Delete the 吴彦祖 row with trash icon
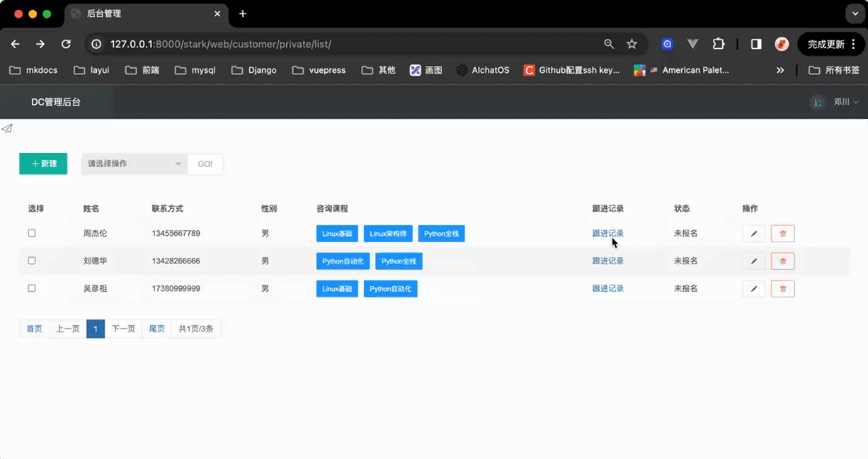The height and width of the screenshot is (459, 868). [782, 289]
